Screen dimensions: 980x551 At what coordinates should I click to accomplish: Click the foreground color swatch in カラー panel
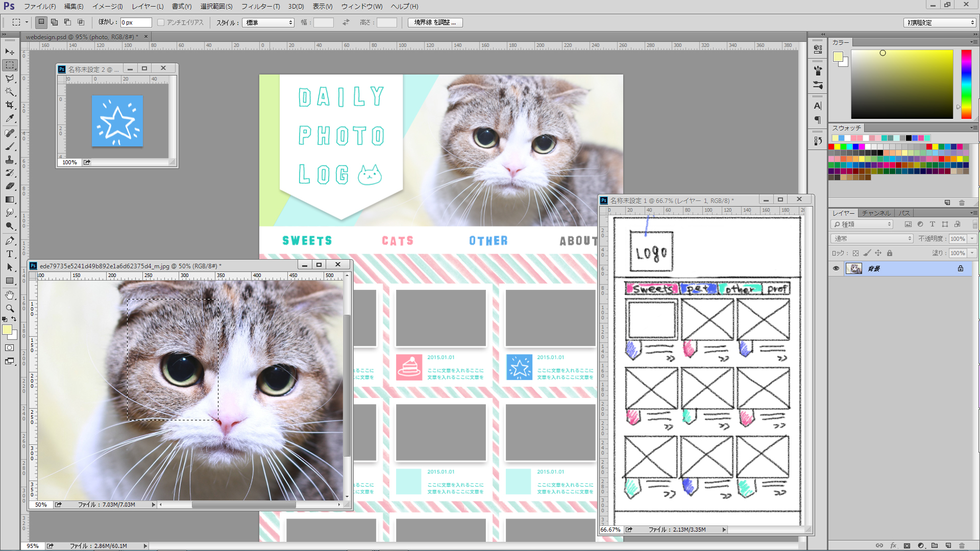tap(838, 57)
